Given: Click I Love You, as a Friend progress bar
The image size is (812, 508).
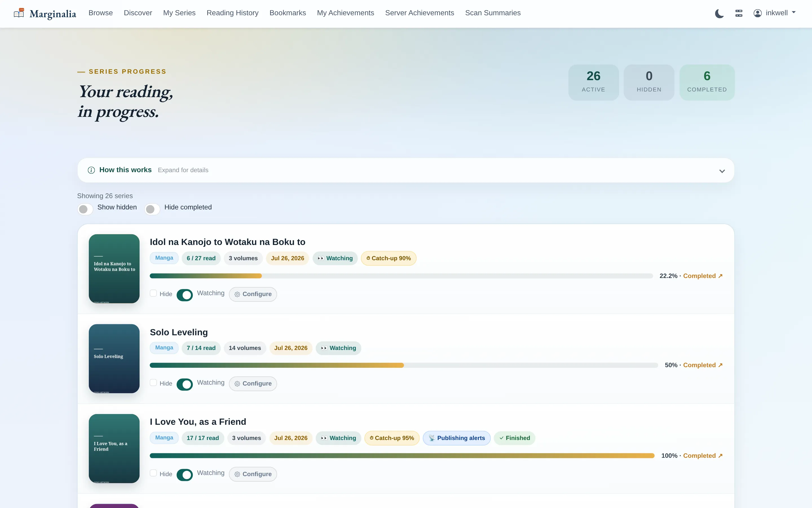Looking at the screenshot, I should click(x=402, y=456).
